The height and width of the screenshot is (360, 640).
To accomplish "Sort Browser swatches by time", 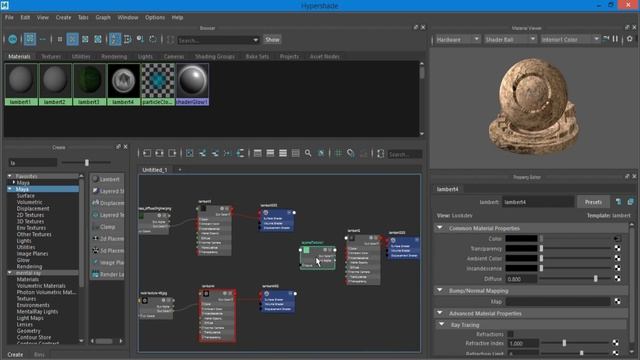I will coord(140,39).
